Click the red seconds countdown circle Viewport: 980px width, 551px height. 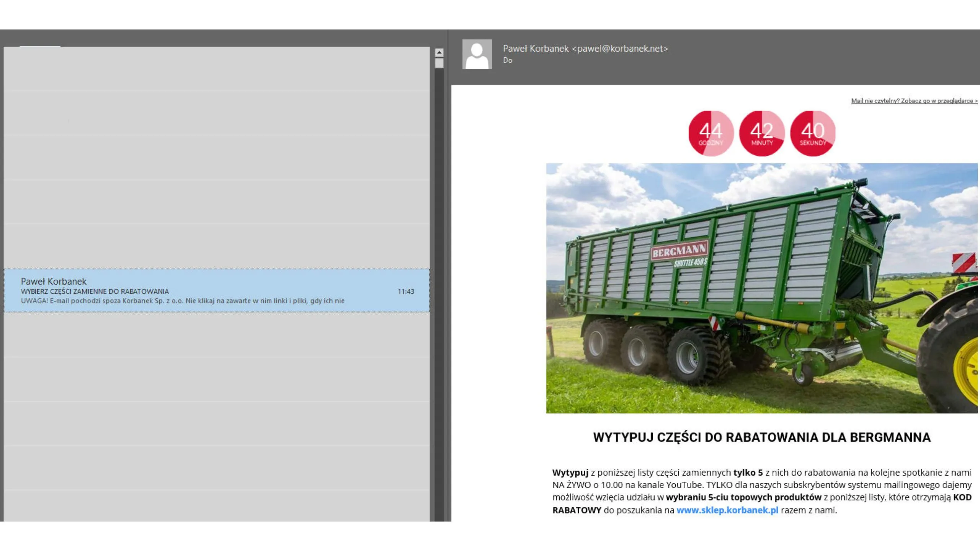pyautogui.click(x=813, y=133)
